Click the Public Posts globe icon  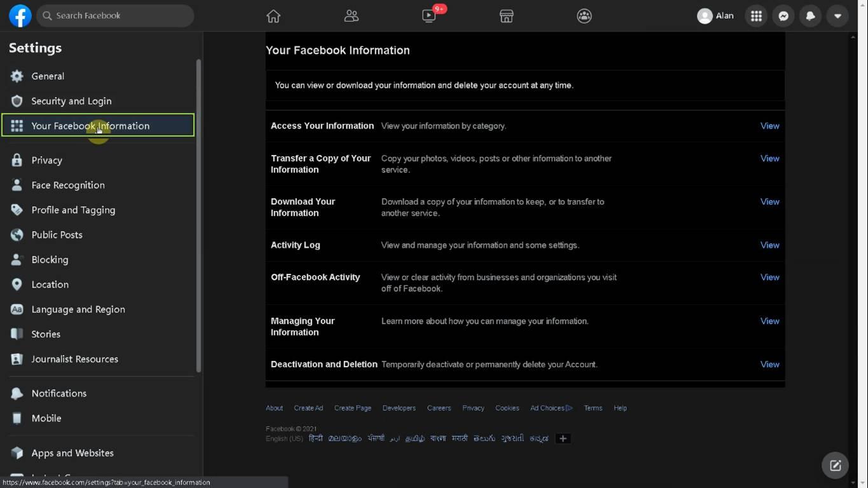pos(17,234)
